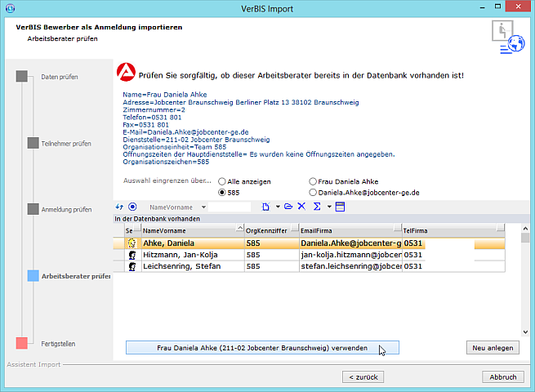The image size is (535, 392).
Task: Click the Neu anlegen button
Action: coord(493,348)
